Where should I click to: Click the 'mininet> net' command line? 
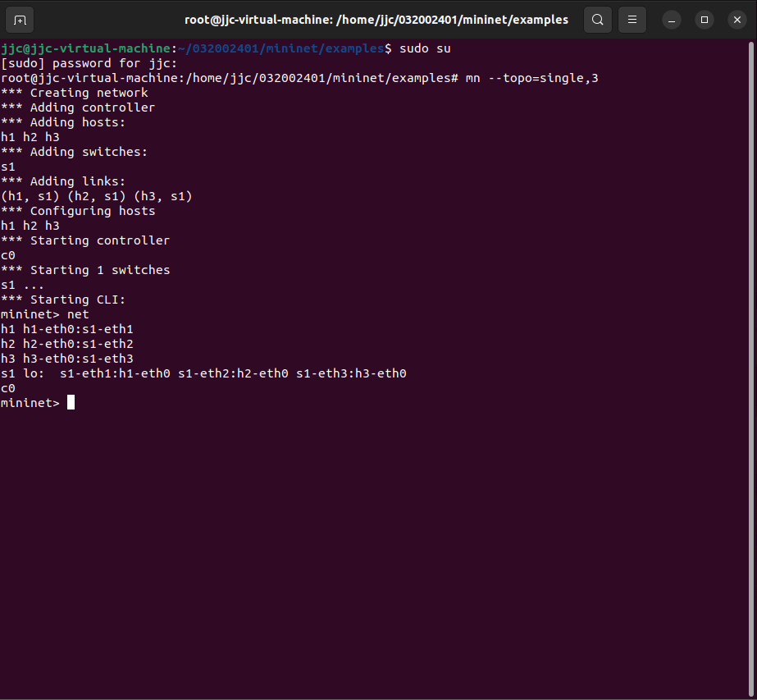45,314
